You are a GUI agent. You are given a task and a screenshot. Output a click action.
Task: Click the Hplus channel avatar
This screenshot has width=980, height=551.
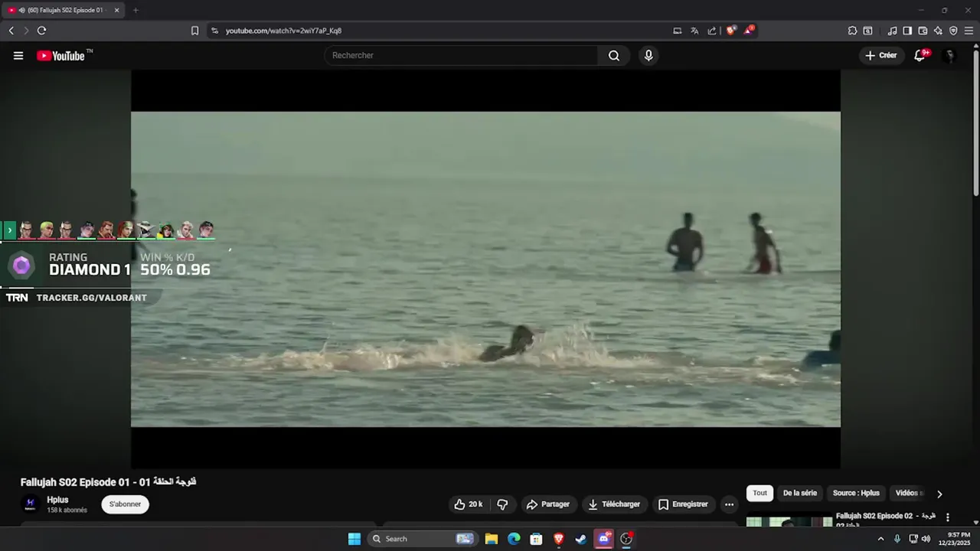[x=31, y=504]
